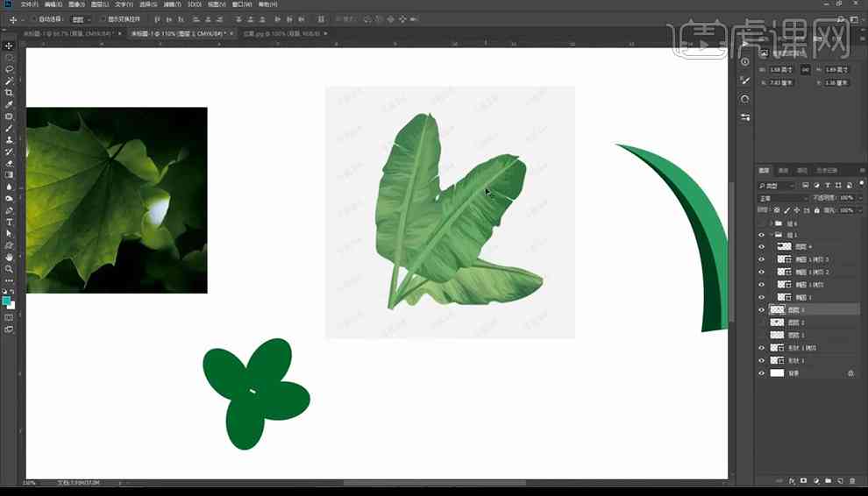The image size is (868, 496).
Task: Click the Change Screen Mode icon
Action: click(9, 329)
